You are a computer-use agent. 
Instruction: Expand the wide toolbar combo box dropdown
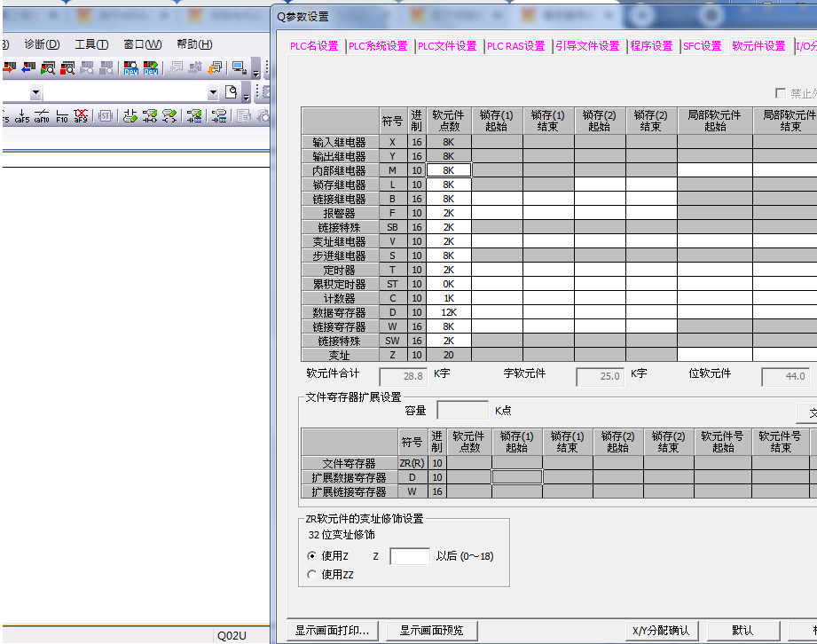click(x=213, y=92)
